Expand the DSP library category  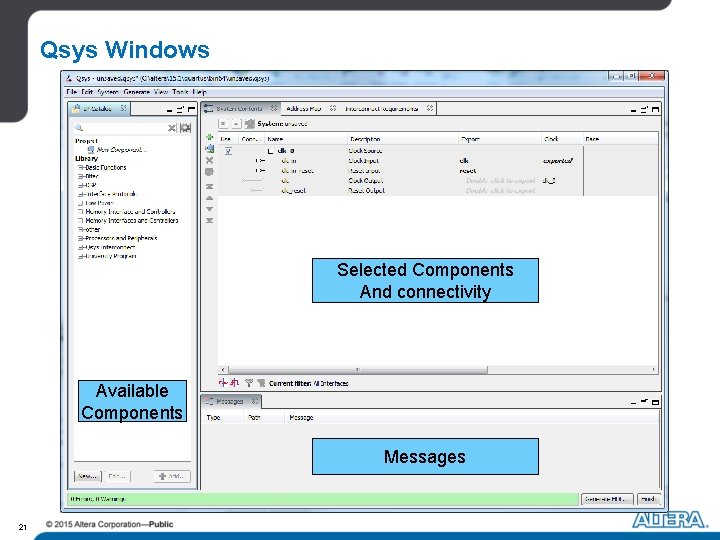[x=80, y=185]
